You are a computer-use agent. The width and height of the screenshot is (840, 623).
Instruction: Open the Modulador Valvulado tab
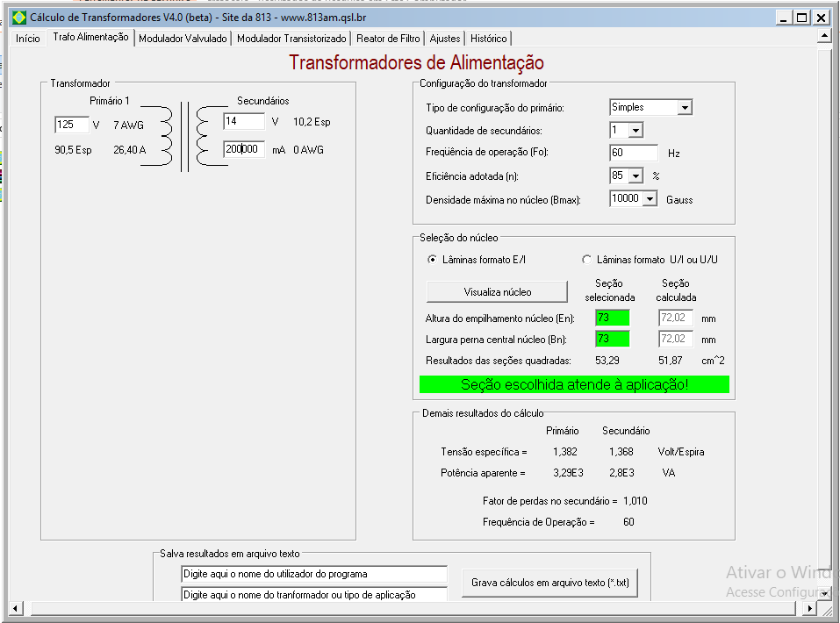click(183, 39)
